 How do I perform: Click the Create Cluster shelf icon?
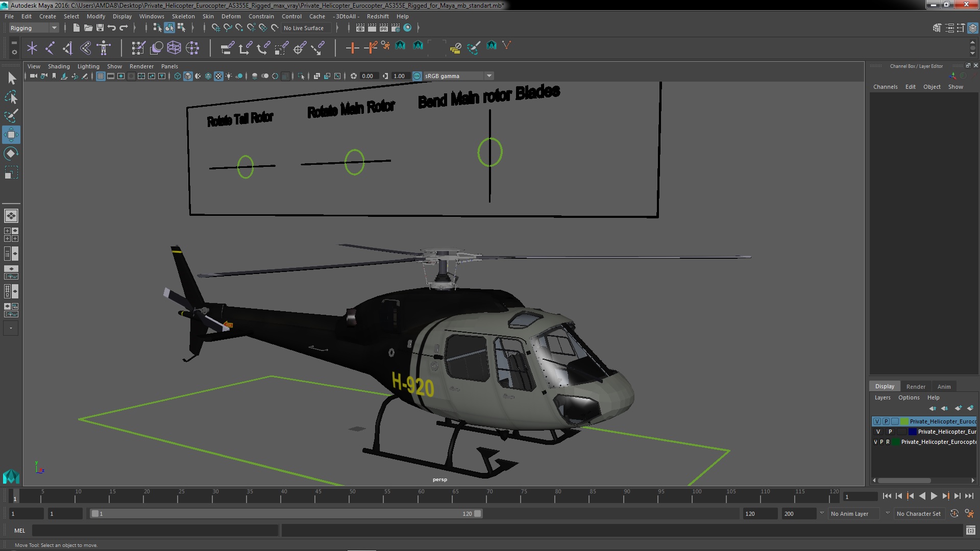pos(192,48)
